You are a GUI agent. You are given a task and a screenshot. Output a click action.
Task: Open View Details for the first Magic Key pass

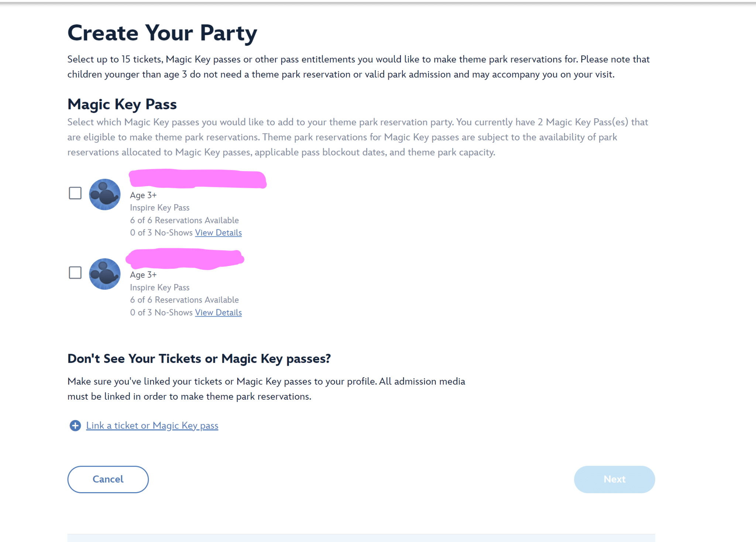pos(218,232)
